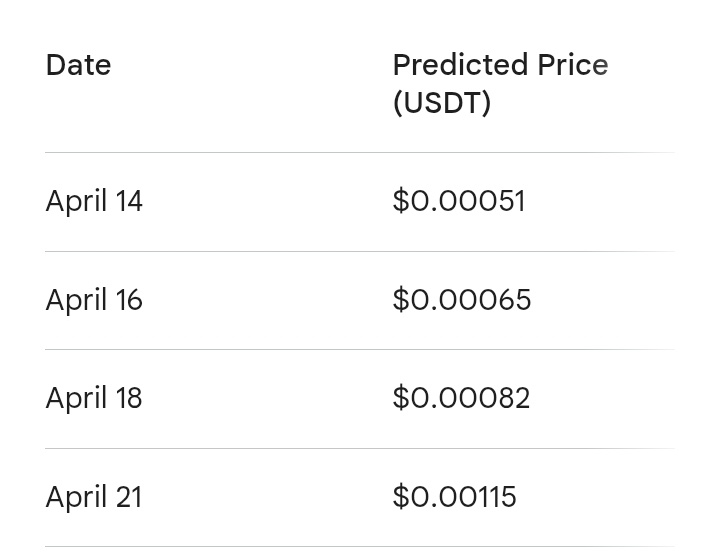Click the number 14 in the first date
The height and width of the screenshot is (555, 720).
pyautogui.click(x=129, y=201)
